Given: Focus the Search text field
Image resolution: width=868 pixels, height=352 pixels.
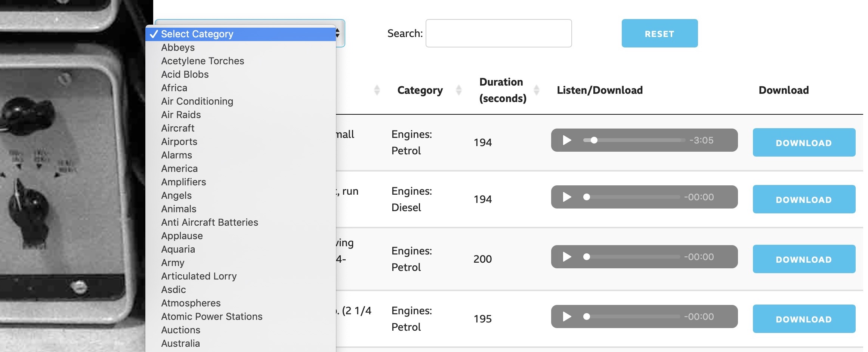Looking at the screenshot, I should pyautogui.click(x=498, y=33).
